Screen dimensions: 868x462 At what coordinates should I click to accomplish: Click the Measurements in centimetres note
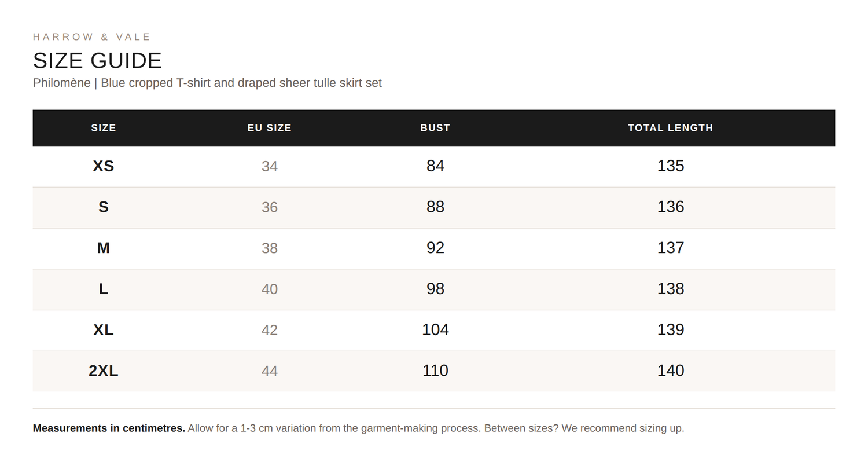358,428
